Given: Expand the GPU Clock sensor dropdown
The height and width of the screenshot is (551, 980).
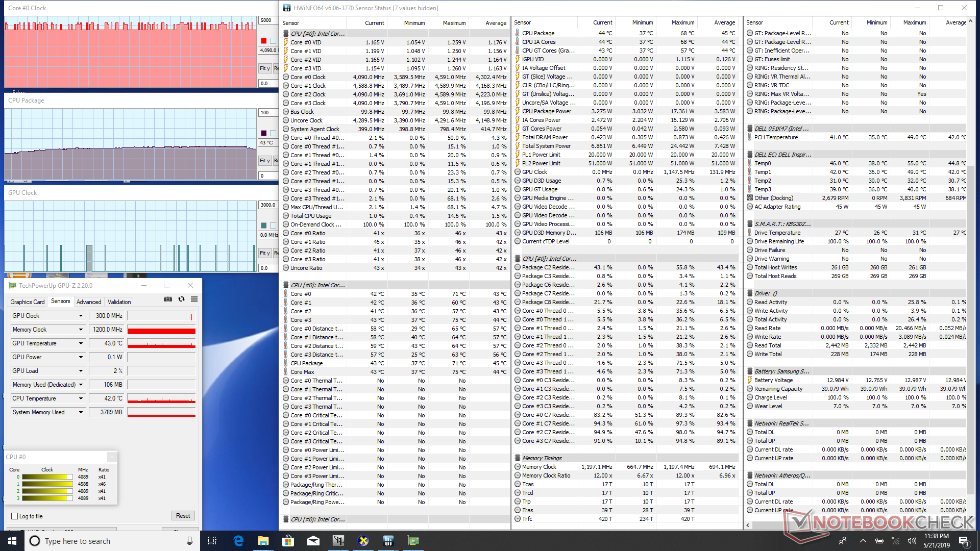Looking at the screenshot, I should [81, 316].
